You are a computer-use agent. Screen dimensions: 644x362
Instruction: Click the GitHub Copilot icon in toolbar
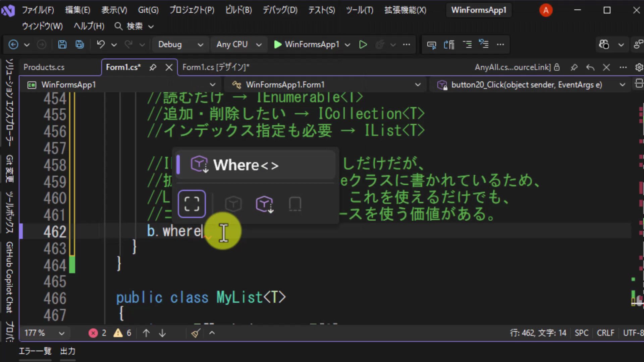coord(604,45)
